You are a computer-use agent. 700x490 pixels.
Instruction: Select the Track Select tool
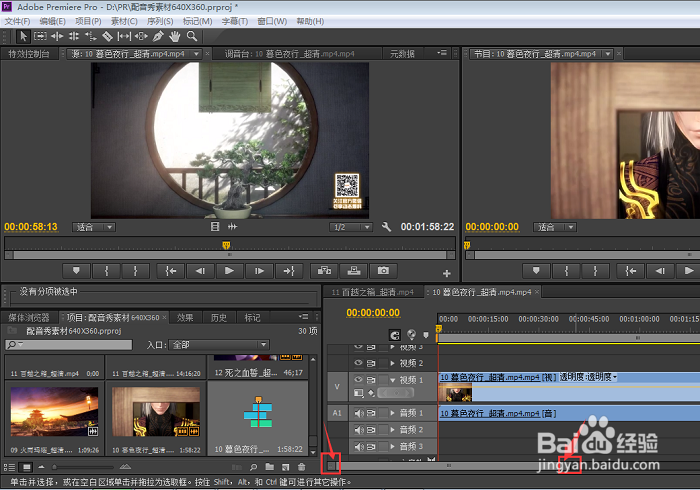pos(40,36)
